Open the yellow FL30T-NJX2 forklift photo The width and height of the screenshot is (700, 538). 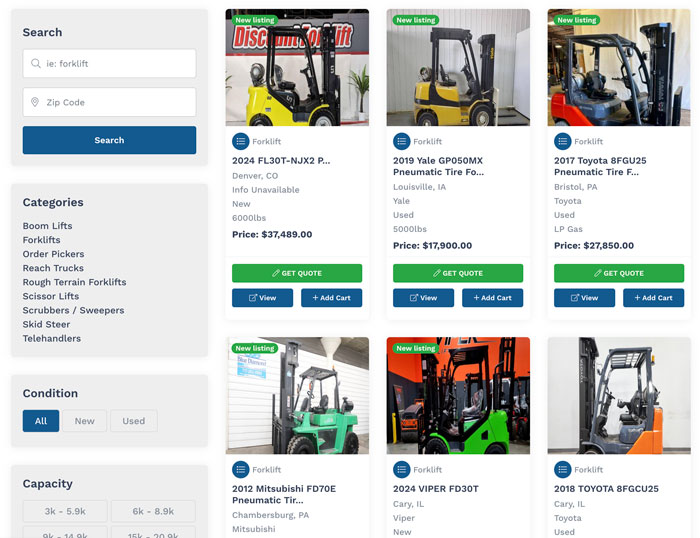click(297, 67)
